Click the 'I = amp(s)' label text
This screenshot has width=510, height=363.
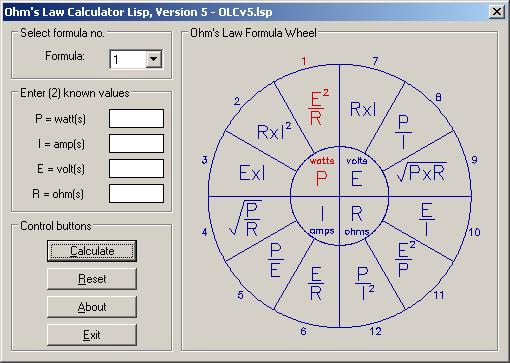[x=61, y=144]
